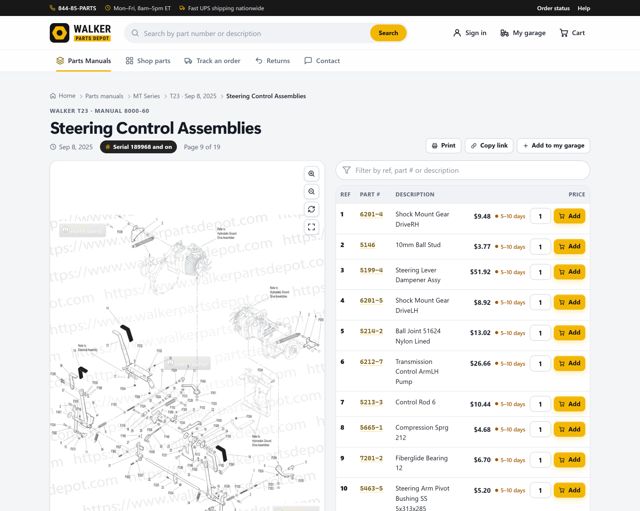Open part number 5213-3
The height and width of the screenshot is (511, 640).
(x=371, y=402)
